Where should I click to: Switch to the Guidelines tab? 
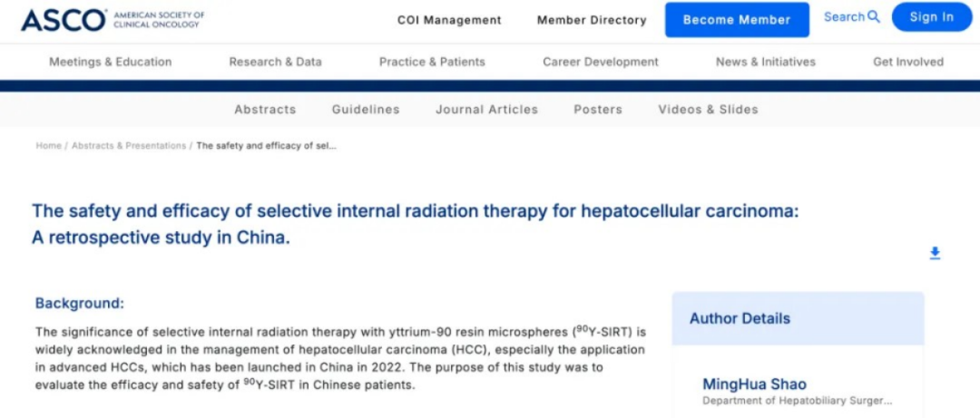(366, 109)
